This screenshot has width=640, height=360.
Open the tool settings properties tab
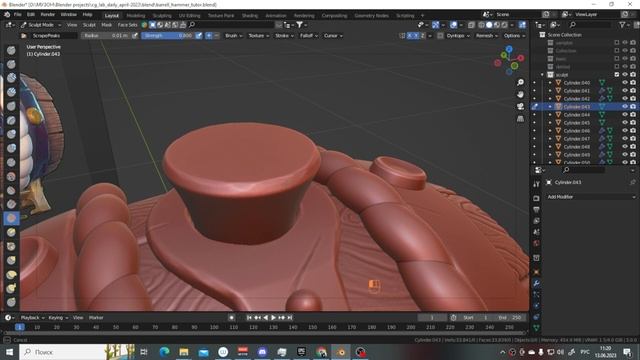(536, 184)
